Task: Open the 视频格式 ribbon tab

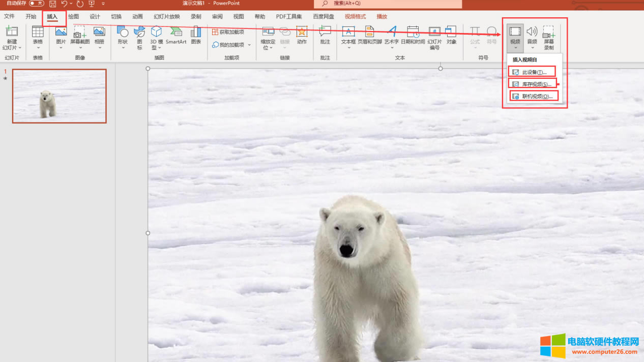Action: (355, 16)
